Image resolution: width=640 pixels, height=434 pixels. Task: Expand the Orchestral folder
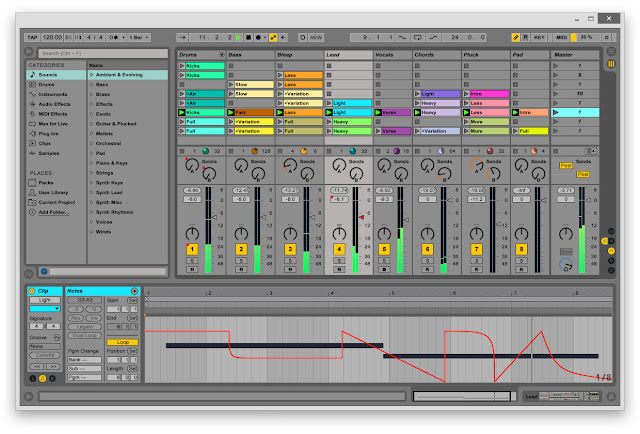pyautogui.click(x=92, y=143)
